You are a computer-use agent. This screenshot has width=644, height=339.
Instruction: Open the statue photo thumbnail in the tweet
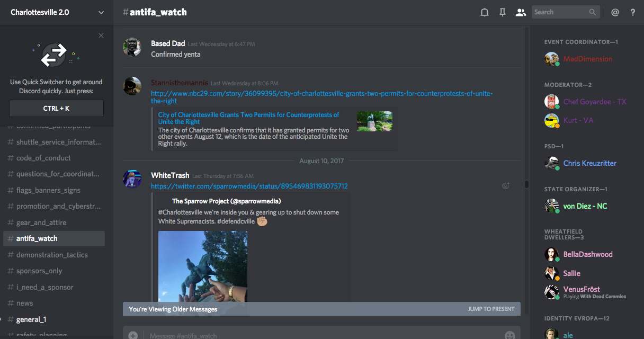(203, 266)
